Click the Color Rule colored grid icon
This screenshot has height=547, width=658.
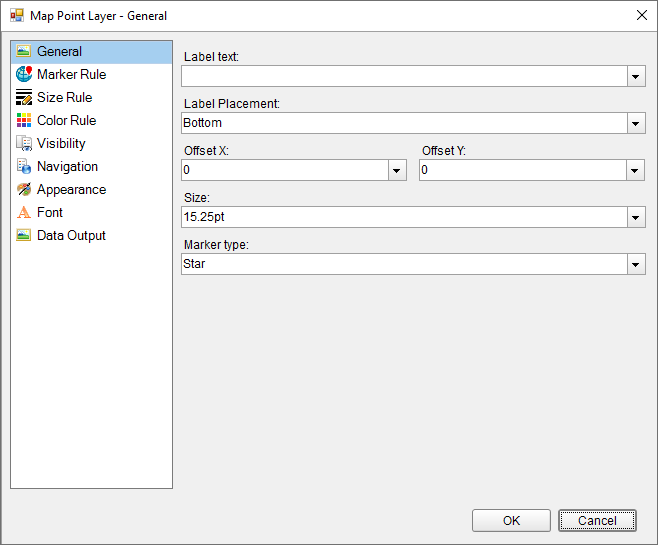click(24, 120)
